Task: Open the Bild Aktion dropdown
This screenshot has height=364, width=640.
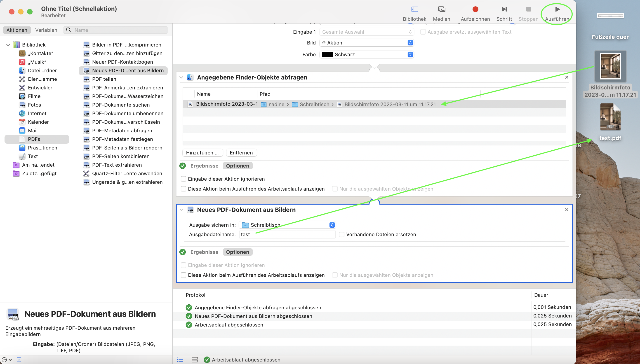Action: pos(367,43)
